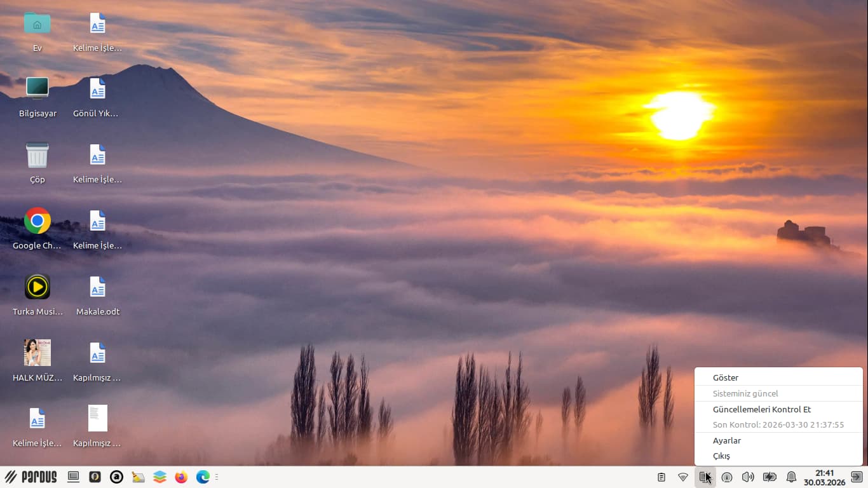This screenshot has width=868, height=488.
Task: Open the Wi-Fi network tray icon
Action: 683,477
